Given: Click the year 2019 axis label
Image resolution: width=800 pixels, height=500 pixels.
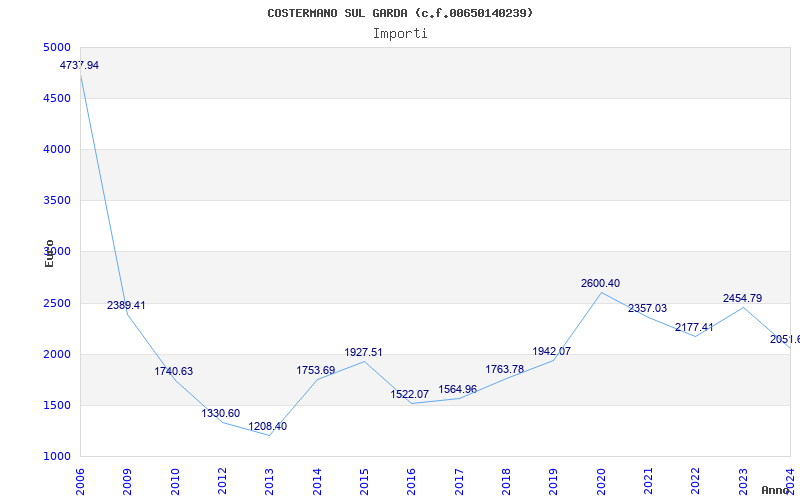Looking at the screenshot, I should pos(554,482).
